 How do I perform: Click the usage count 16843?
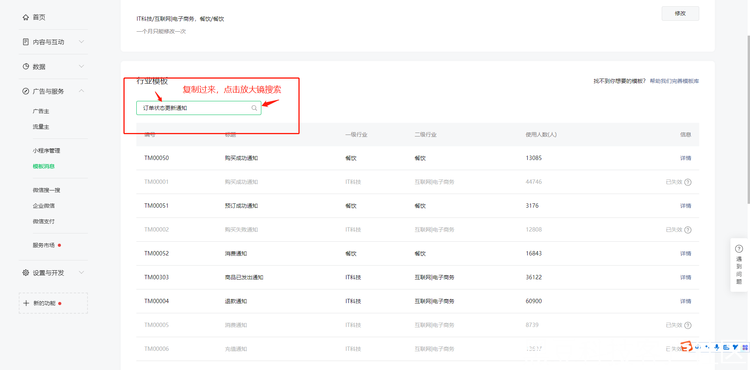click(x=534, y=254)
